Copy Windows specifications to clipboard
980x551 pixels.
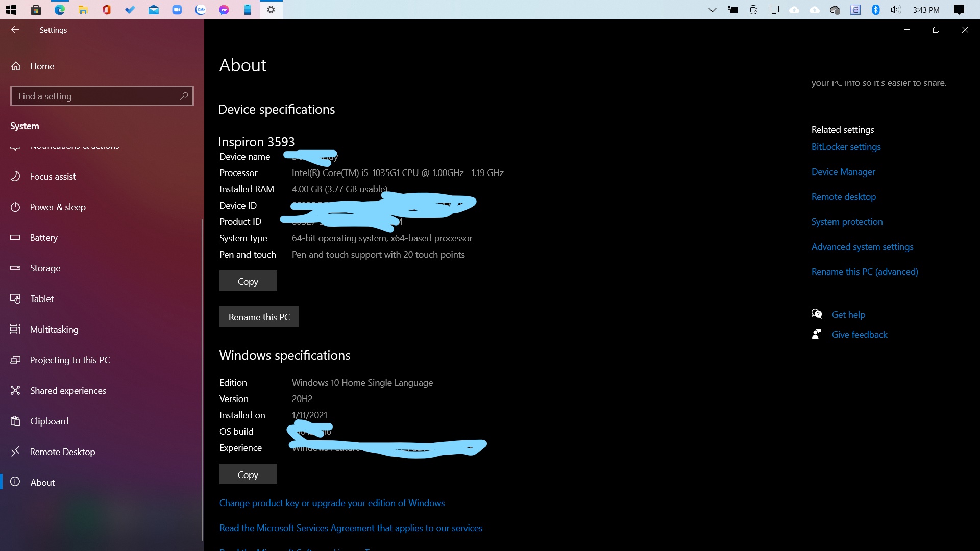247,474
